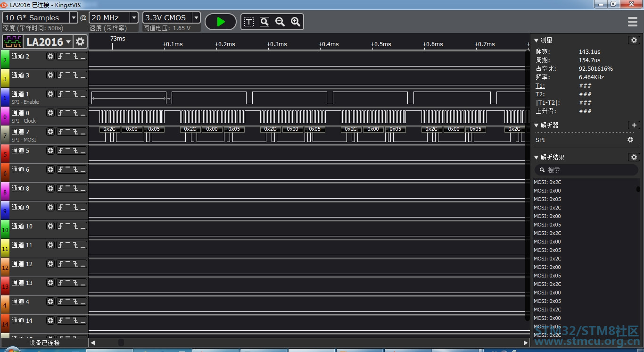
Task: Click the green 通道 2 color tag
Action: tap(5, 59)
